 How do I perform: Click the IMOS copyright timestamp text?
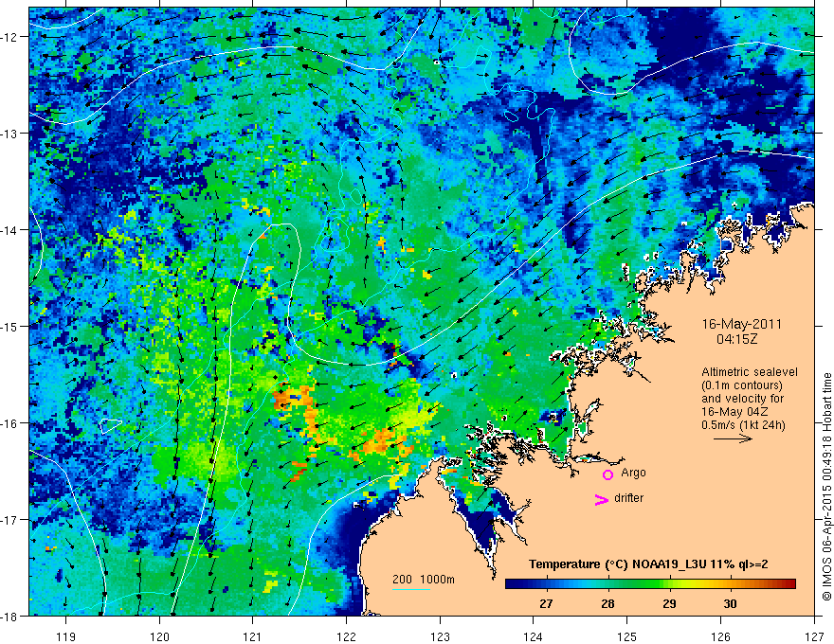coord(827,488)
